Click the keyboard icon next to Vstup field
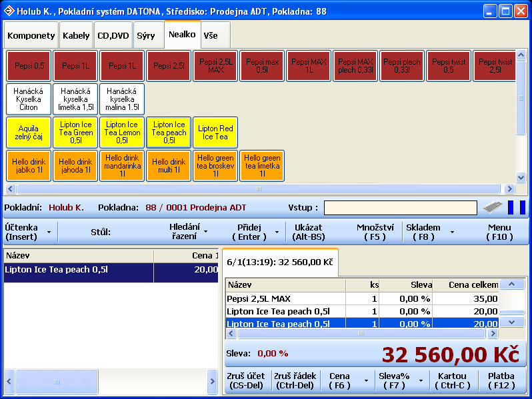Image resolution: width=532 pixels, height=399 pixels. click(492, 207)
